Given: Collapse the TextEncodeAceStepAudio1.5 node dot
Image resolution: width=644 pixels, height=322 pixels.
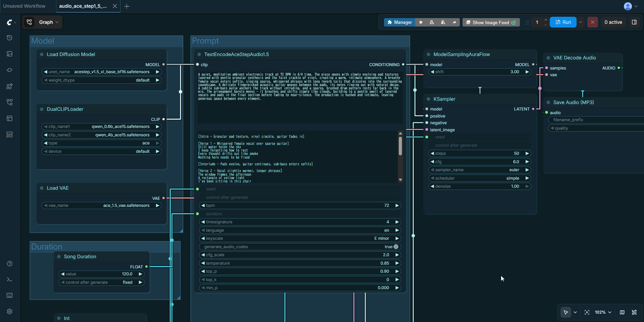Looking at the screenshot, I should click(199, 54).
